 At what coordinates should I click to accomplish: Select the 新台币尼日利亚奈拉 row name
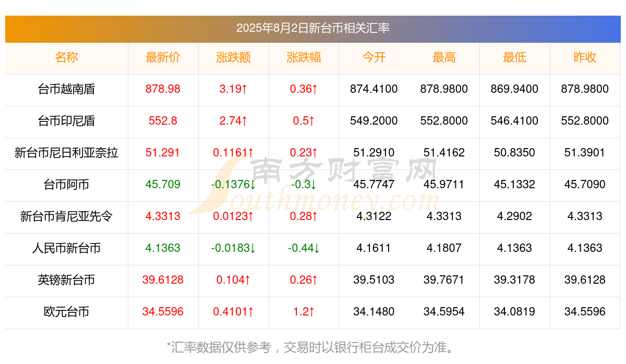pos(66,153)
